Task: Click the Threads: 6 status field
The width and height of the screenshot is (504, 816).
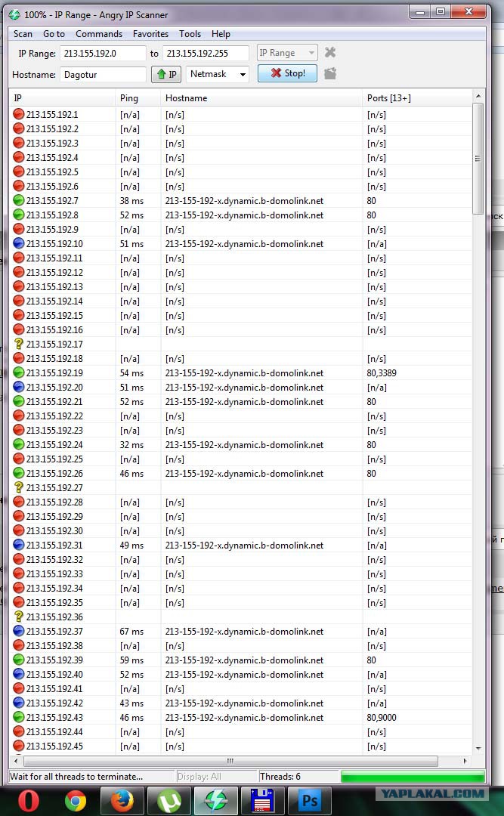Action: pyautogui.click(x=298, y=777)
